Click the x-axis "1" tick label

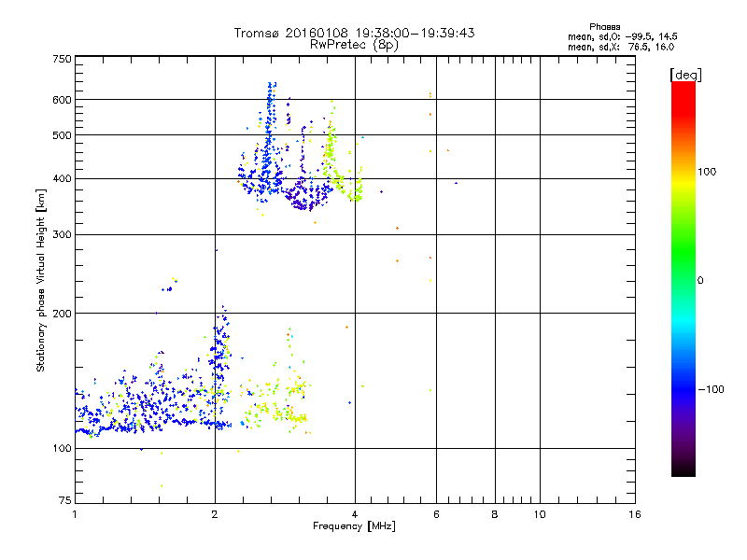coord(75,514)
